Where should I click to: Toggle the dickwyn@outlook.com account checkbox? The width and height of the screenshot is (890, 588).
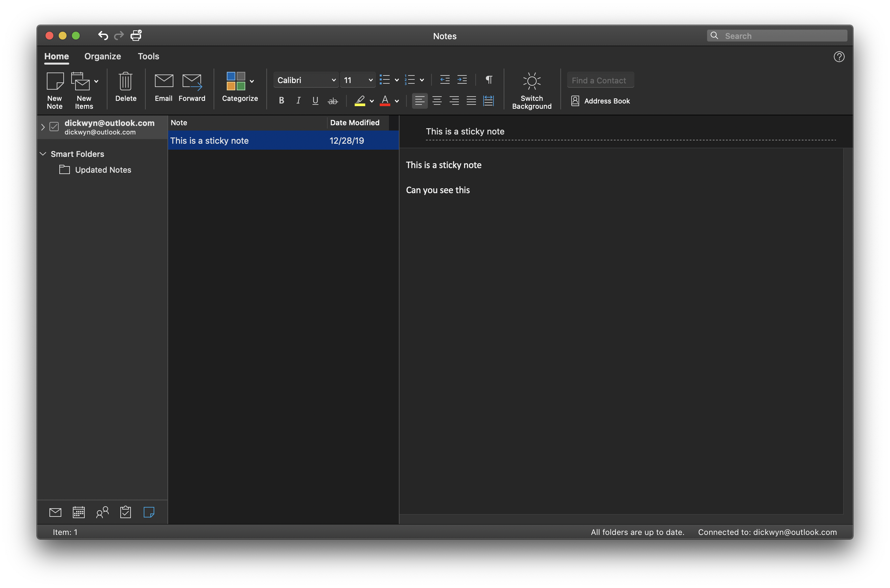[54, 126]
